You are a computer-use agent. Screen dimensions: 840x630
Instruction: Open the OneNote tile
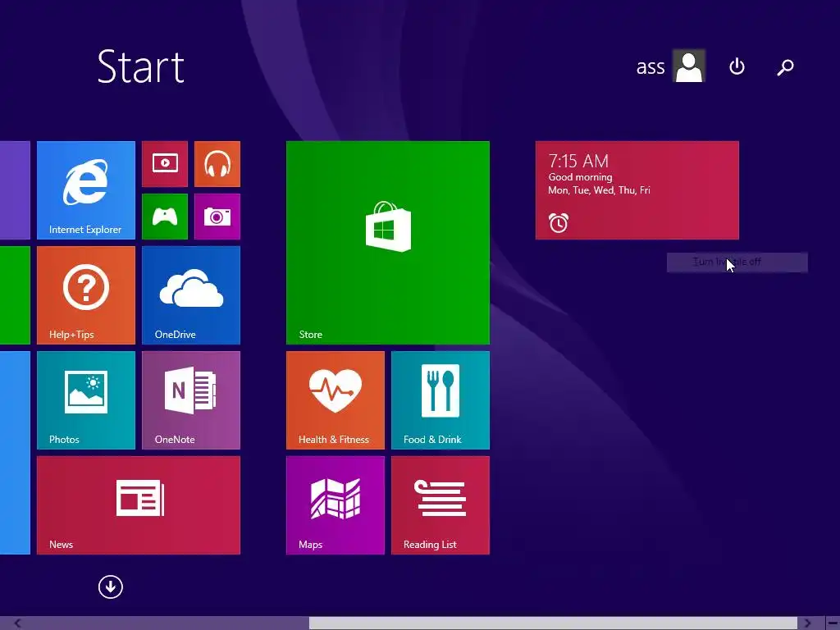point(190,400)
